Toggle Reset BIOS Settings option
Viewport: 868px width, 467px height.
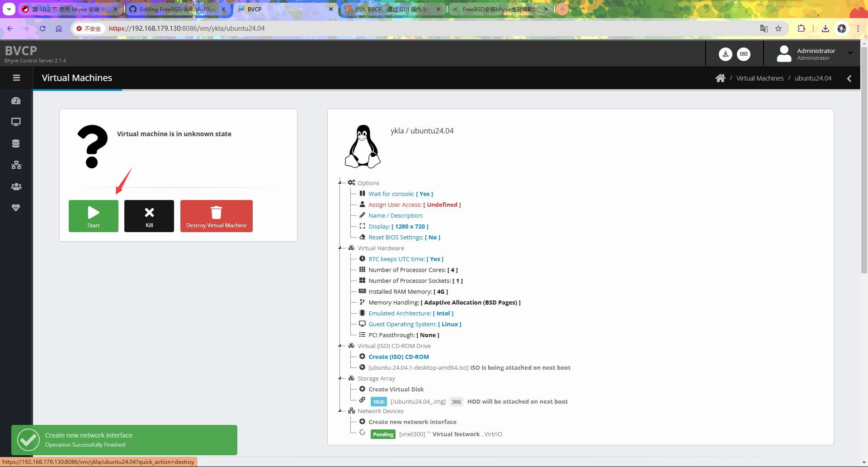pos(404,237)
